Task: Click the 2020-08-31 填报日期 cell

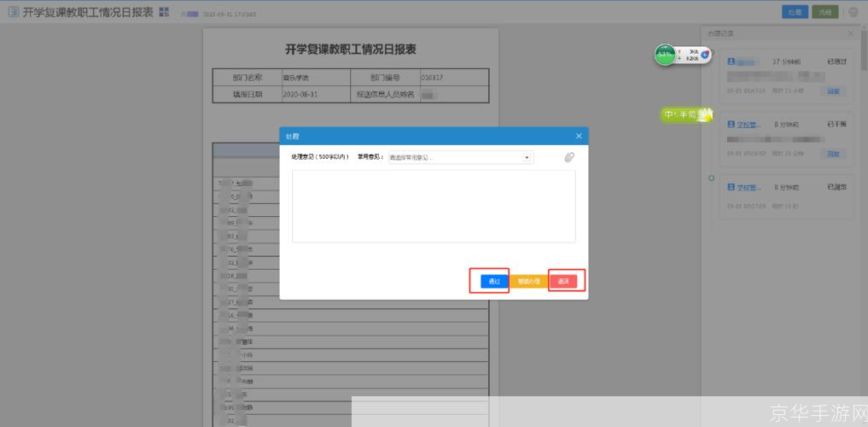Action: coord(316,94)
